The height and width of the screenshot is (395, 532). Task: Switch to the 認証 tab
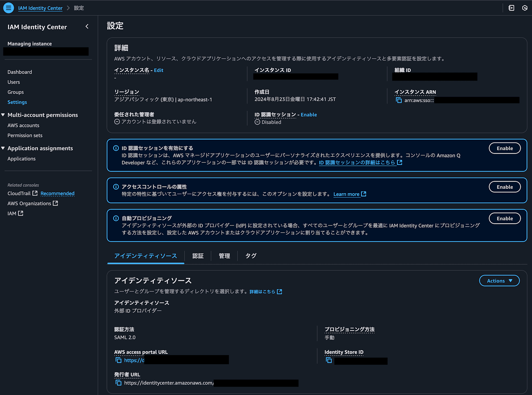(198, 256)
